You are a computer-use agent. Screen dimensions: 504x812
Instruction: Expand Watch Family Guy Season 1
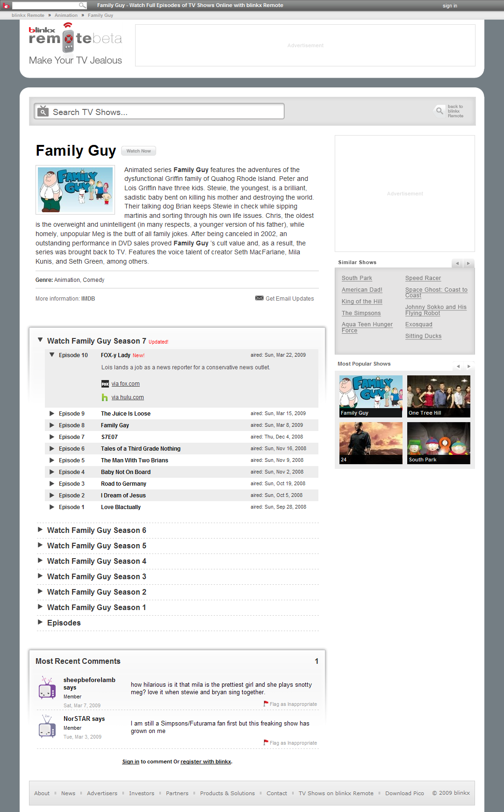click(40, 607)
